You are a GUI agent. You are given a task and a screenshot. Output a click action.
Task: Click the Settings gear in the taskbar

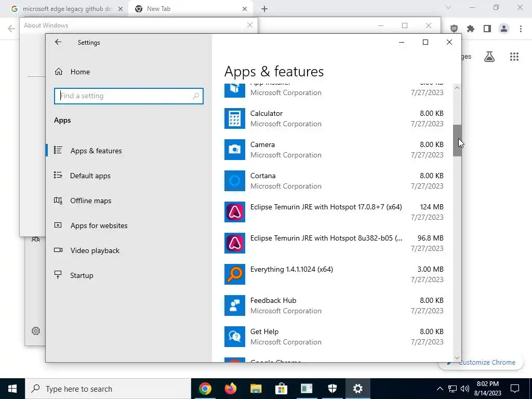pyautogui.click(x=357, y=389)
